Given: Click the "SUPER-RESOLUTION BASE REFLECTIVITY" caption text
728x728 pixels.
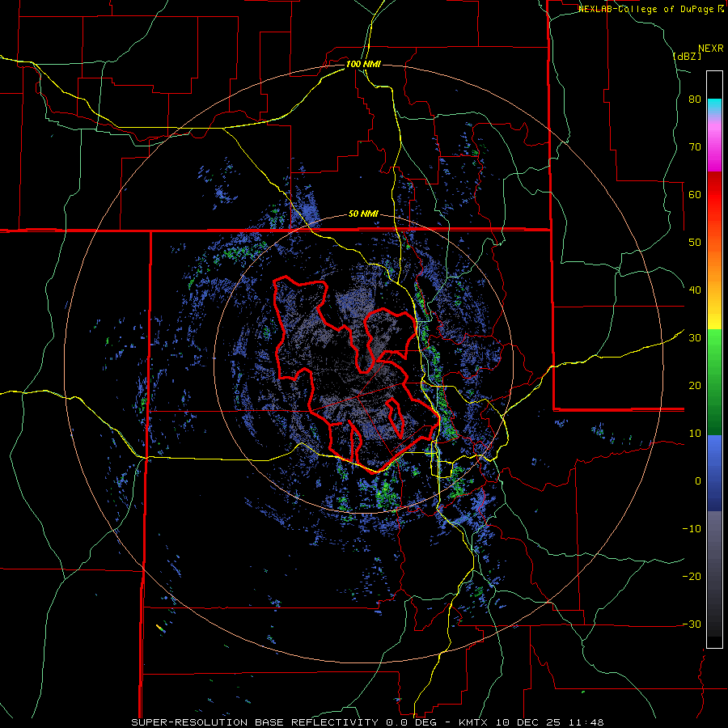Looking at the screenshot, I should point(255,722).
